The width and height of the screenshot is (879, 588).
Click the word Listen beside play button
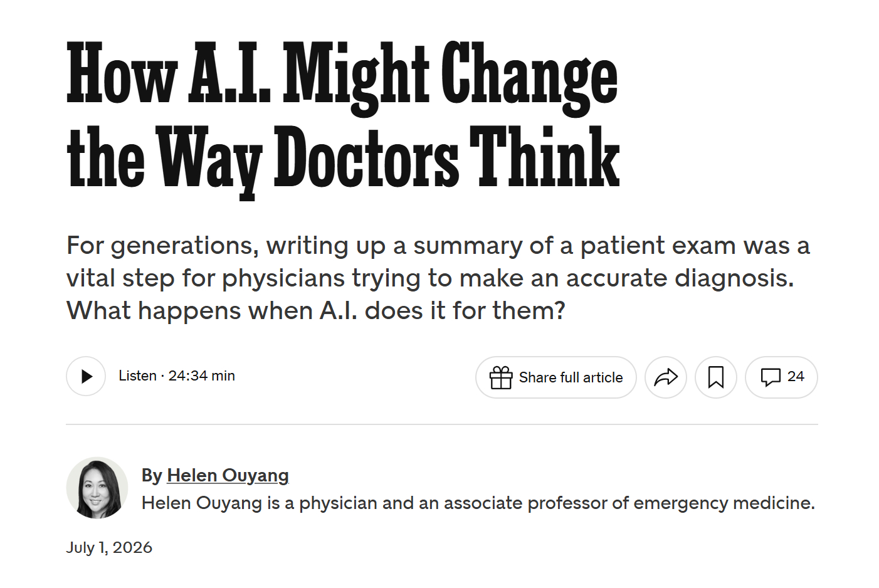137,375
